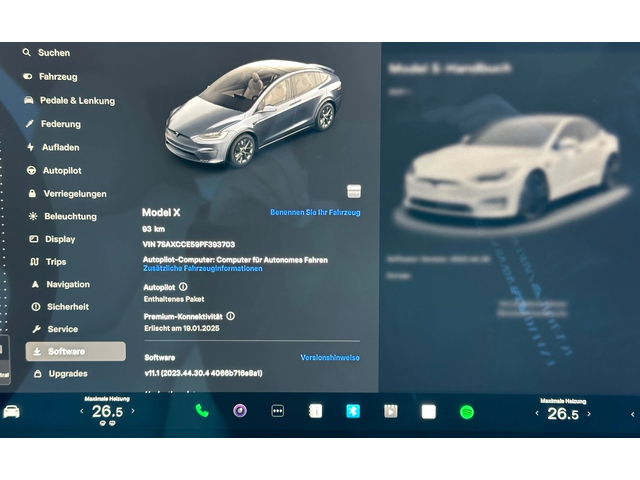This screenshot has width=640, height=480.
Task: Open the Spotify app icon
Action: tap(467, 412)
